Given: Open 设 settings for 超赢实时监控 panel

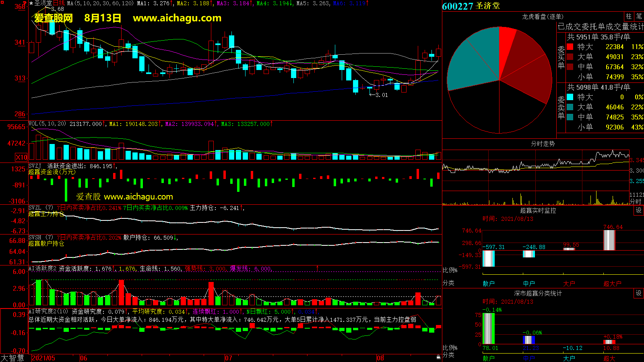Looking at the screenshot, I should 638,210.
